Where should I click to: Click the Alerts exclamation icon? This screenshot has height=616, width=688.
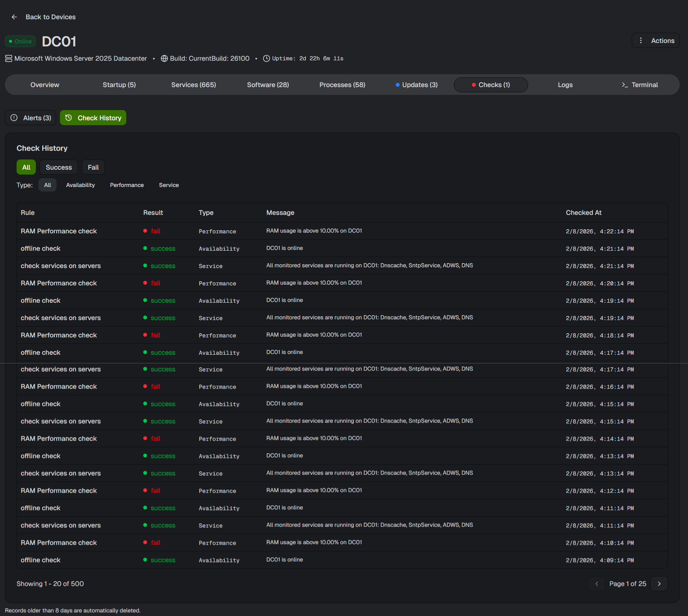coord(14,118)
